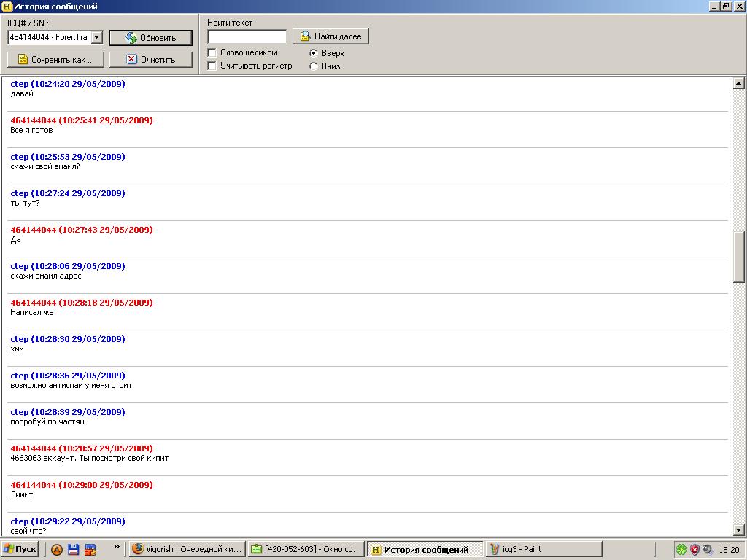The image size is (747, 560).
Task: Click the vertical scrollbar thumb
Action: (738, 257)
